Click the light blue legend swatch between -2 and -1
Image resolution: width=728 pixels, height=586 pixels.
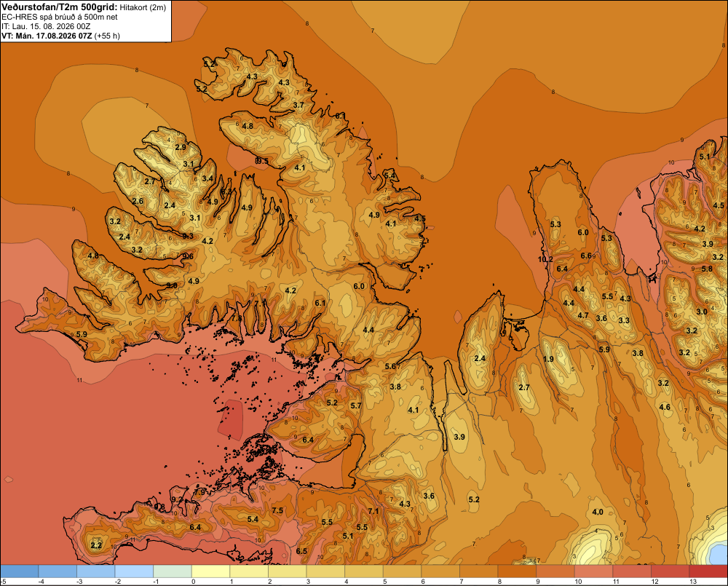point(134,571)
